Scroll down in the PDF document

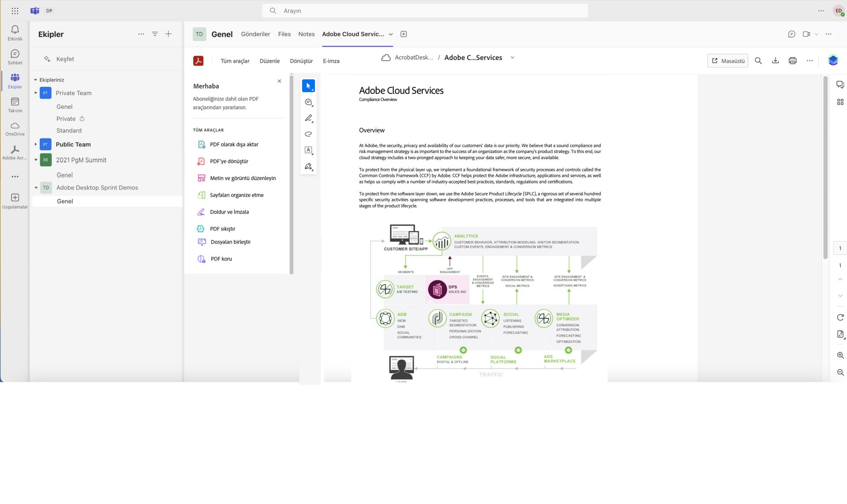pos(839,295)
